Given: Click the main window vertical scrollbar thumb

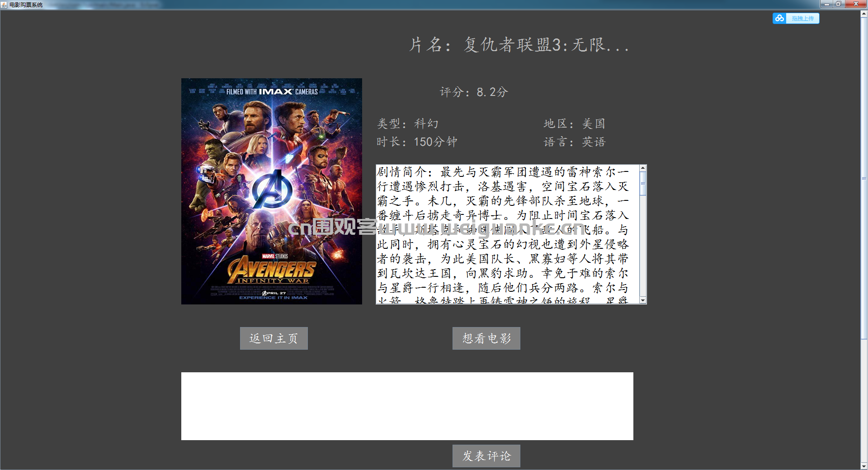Looking at the screenshot, I should click(x=864, y=178).
